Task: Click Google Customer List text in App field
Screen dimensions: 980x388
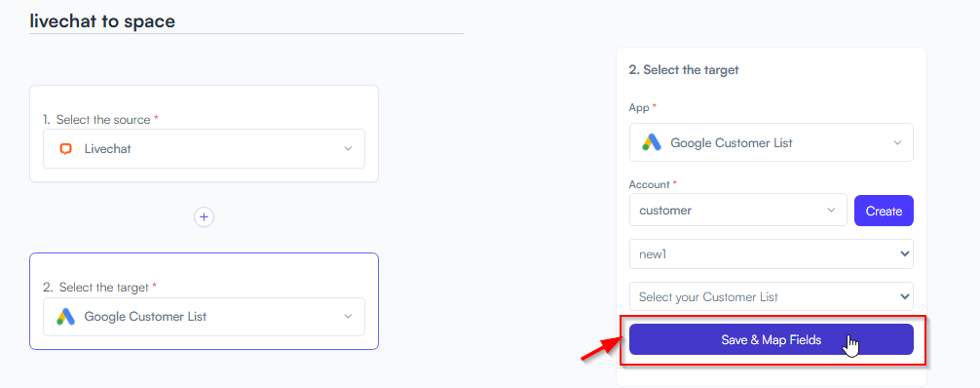Action: tap(732, 142)
